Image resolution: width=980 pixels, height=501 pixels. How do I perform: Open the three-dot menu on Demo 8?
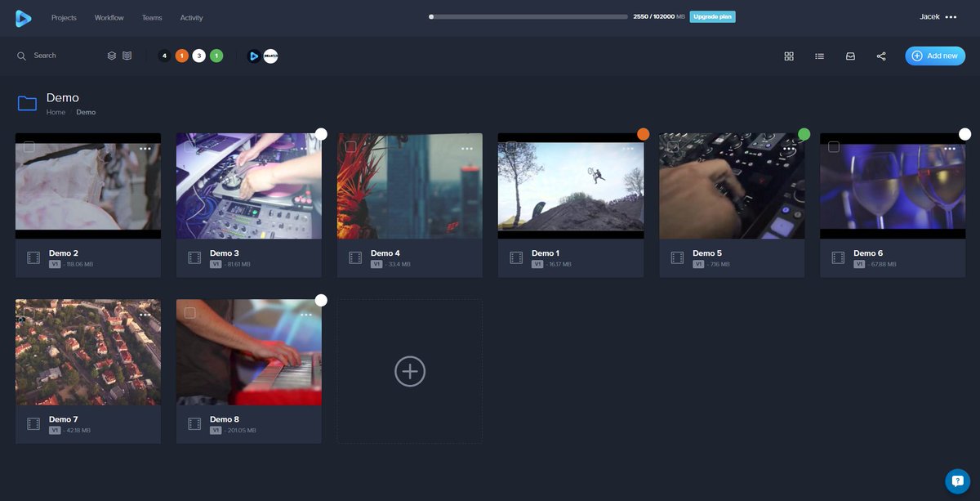[x=306, y=315]
